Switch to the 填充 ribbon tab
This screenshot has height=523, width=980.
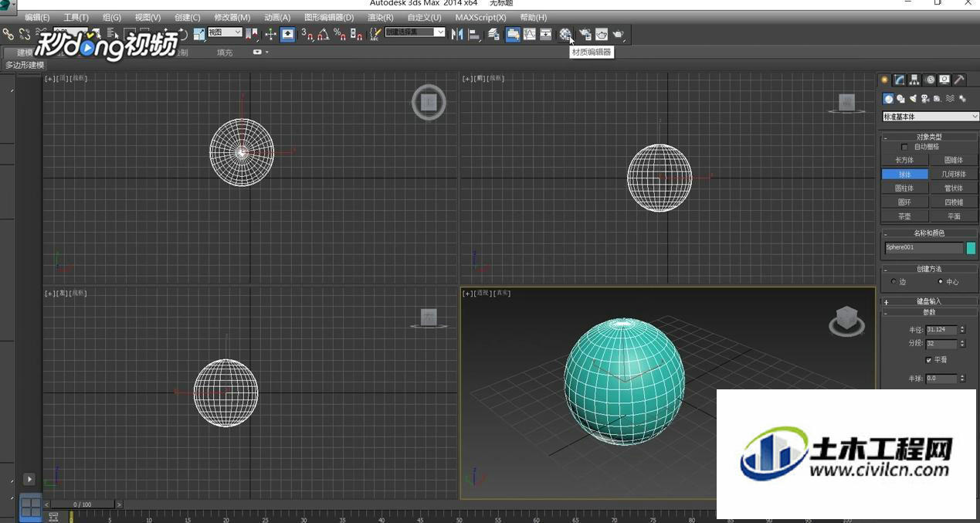tap(224, 53)
